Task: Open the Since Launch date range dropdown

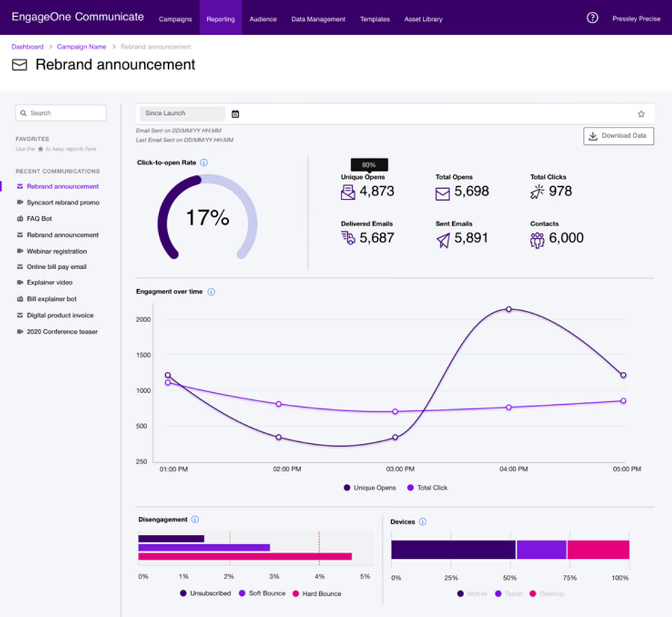Action: click(182, 113)
